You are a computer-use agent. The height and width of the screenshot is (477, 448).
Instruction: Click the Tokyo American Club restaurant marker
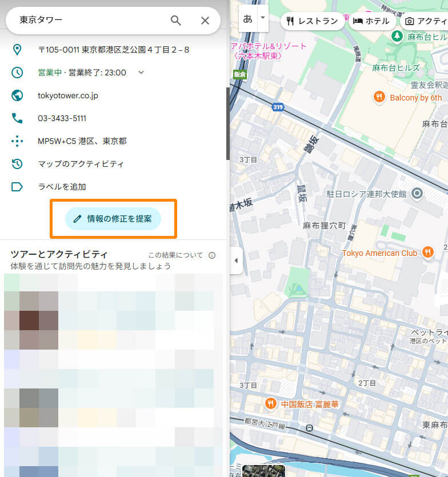(427, 252)
